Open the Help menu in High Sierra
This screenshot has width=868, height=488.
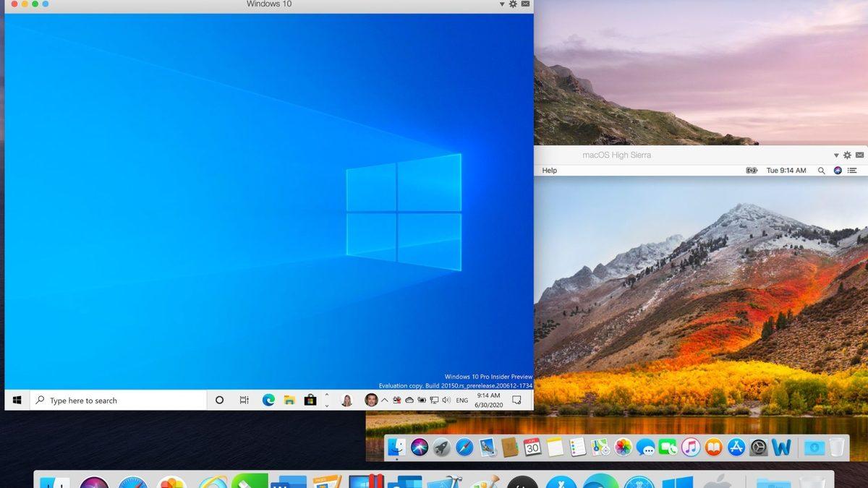click(550, 171)
